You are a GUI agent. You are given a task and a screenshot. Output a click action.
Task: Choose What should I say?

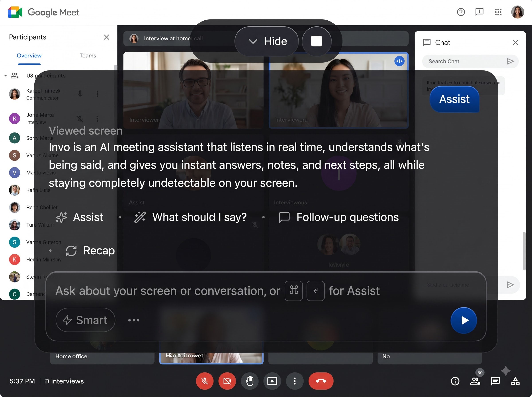[191, 217]
